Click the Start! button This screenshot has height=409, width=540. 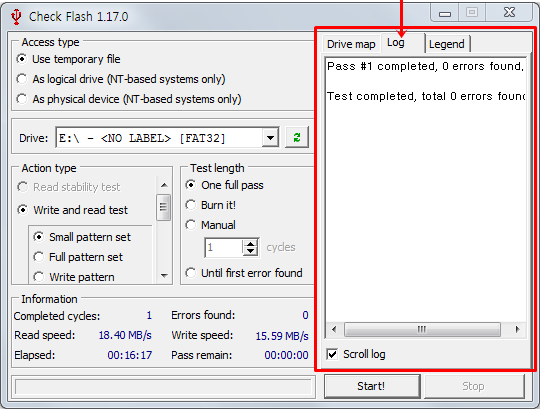tap(372, 386)
